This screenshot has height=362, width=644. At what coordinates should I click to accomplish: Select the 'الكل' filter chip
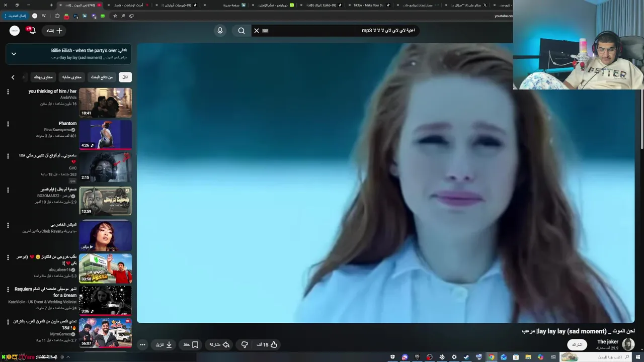coord(125,77)
